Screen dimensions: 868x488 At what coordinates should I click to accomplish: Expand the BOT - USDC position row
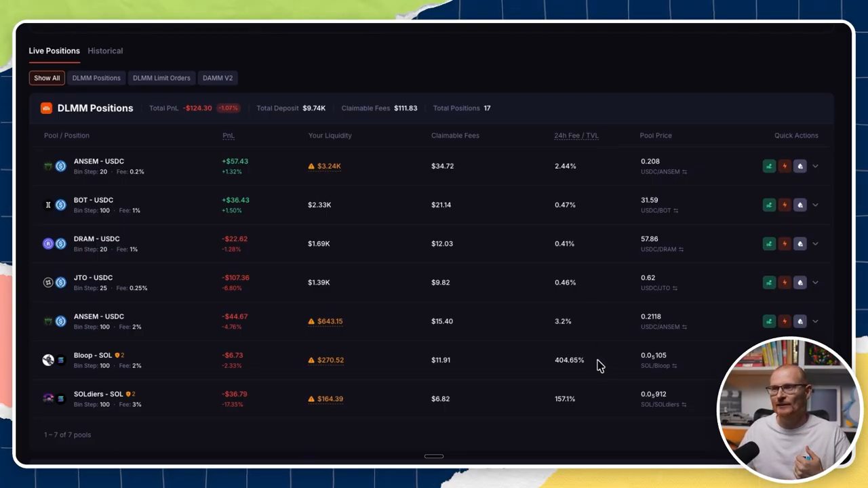click(815, 205)
